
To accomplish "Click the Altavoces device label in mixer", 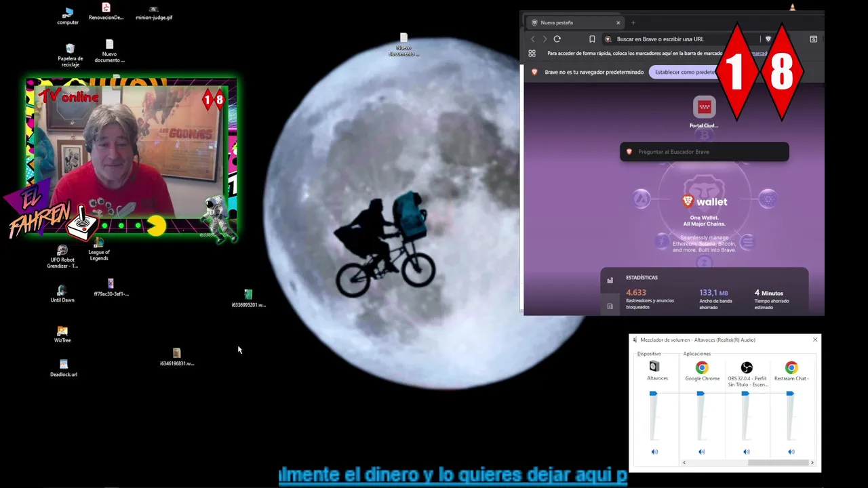I will point(657,378).
